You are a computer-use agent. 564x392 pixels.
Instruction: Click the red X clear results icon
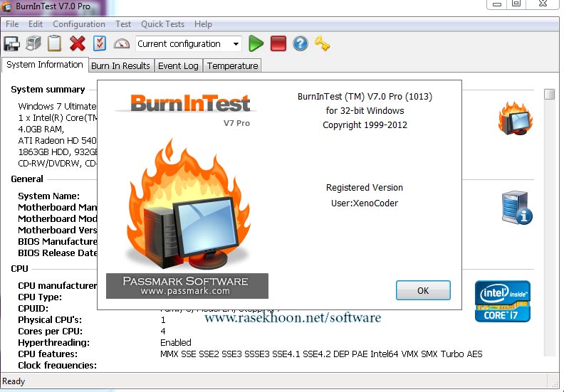(78, 43)
